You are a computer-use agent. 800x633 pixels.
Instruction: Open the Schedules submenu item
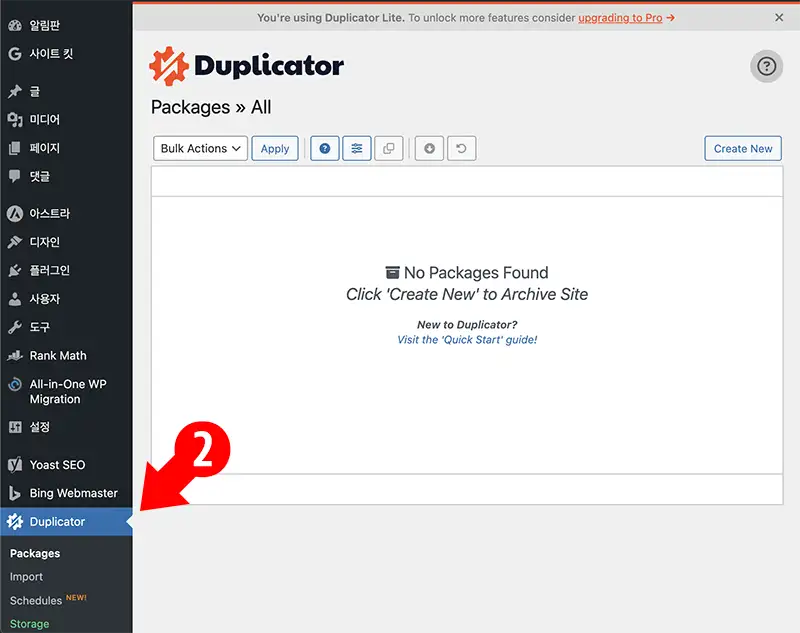(36, 600)
